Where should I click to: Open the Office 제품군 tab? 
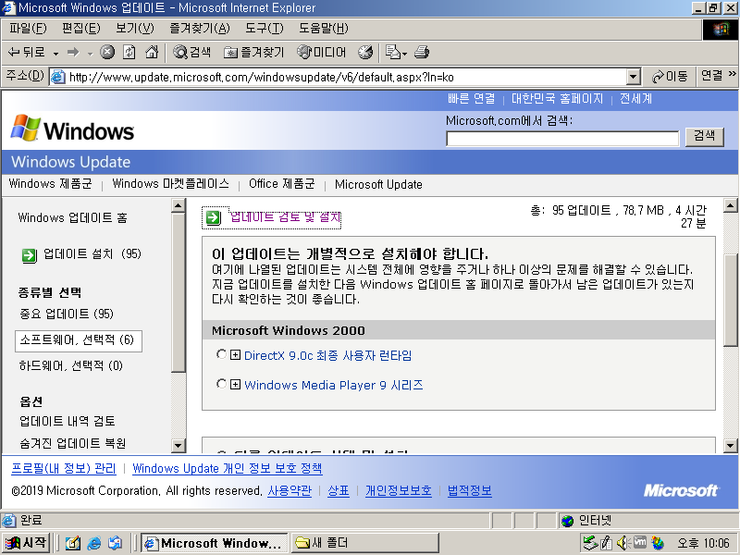click(x=282, y=184)
